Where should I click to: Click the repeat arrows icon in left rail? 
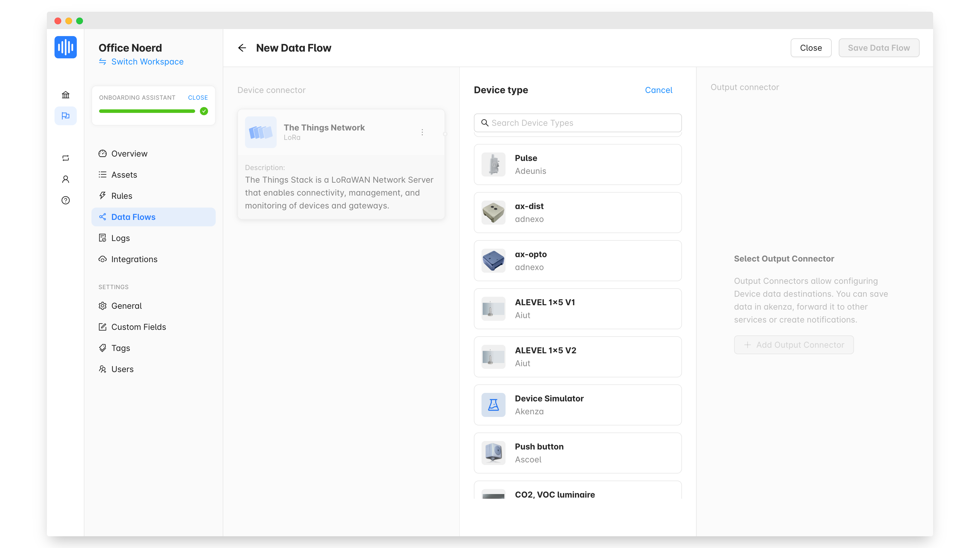[x=65, y=158]
